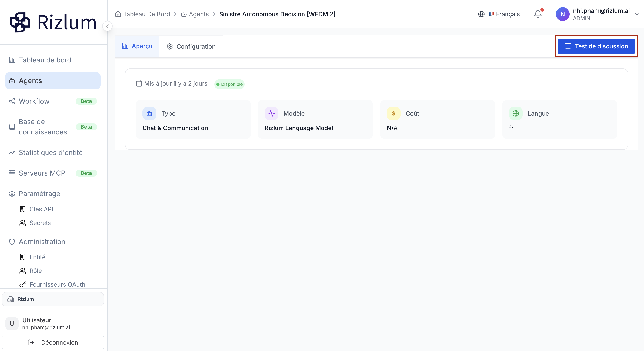Click the home icon in breadcrumb
Viewport: 644px width, 351px height.
click(118, 14)
